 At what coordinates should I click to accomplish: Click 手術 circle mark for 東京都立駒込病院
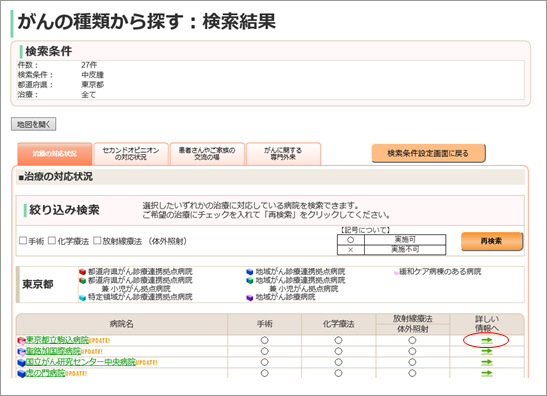[265, 340]
